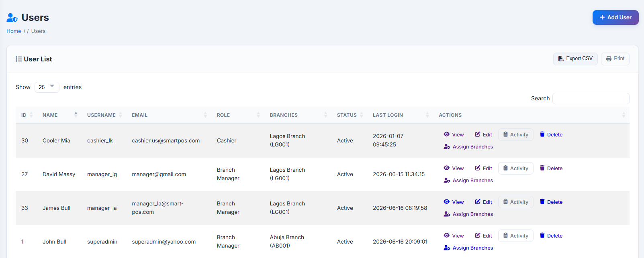This screenshot has height=258, width=644.
Task: Open the entries per page dropdown
Action: tap(47, 87)
